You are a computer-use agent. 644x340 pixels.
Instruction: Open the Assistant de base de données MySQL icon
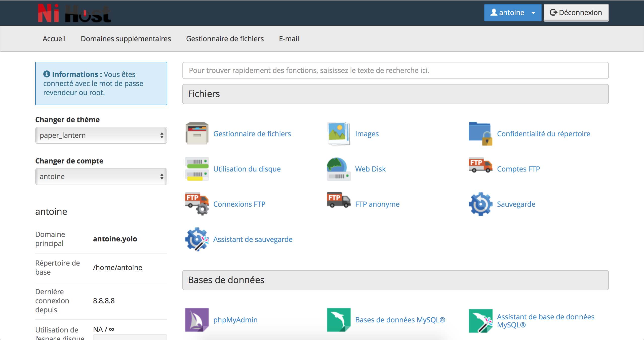(480, 321)
